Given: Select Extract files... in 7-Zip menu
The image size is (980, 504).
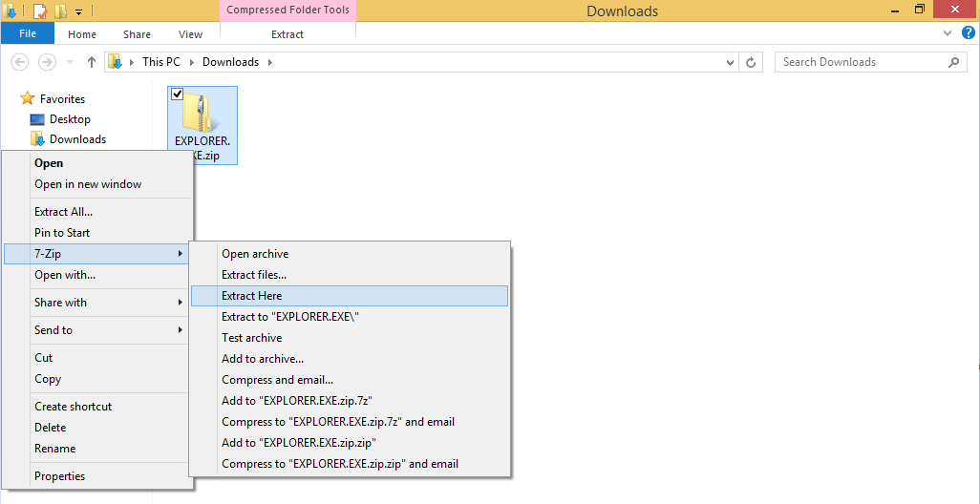Looking at the screenshot, I should pyautogui.click(x=254, y=275).
